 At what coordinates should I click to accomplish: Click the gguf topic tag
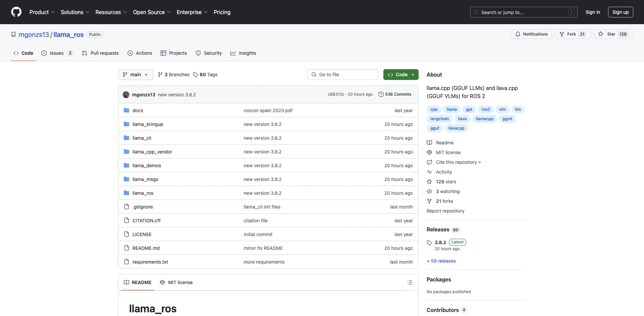[x=435, y=128]
